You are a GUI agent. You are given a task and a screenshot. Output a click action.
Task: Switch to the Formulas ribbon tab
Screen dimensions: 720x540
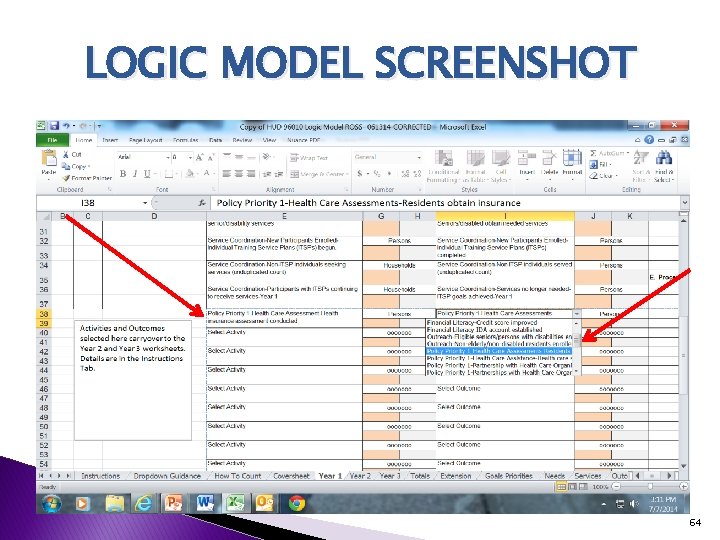186,140
